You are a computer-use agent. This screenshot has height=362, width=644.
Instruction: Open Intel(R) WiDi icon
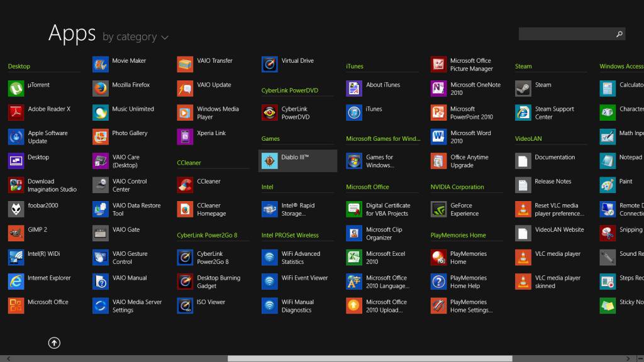[16, 258]
